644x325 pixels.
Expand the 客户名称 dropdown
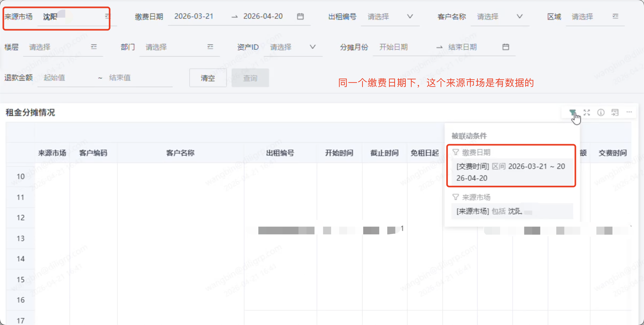[x=520, y=16]
